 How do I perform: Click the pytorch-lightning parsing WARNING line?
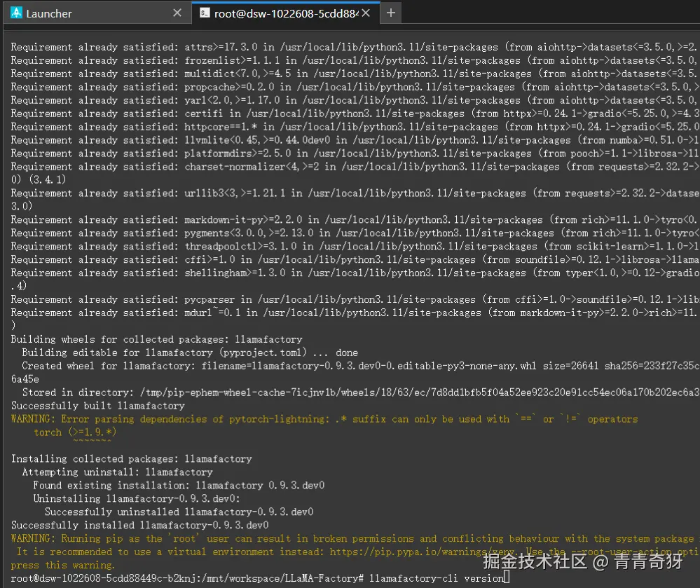tap(324, 419)
